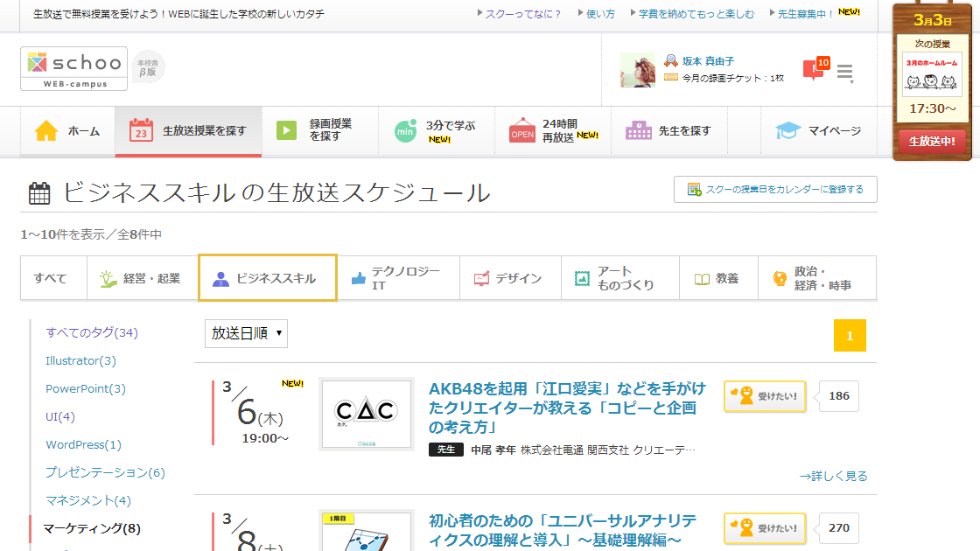Image resolution: width=980 pixels, height=551 pixels.
Task: Open マイページ navigation item
Action: click(x=819, y=130)
